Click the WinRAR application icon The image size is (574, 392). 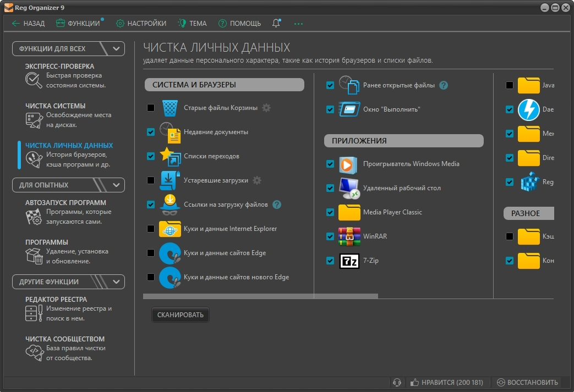[x=348, y=236]
